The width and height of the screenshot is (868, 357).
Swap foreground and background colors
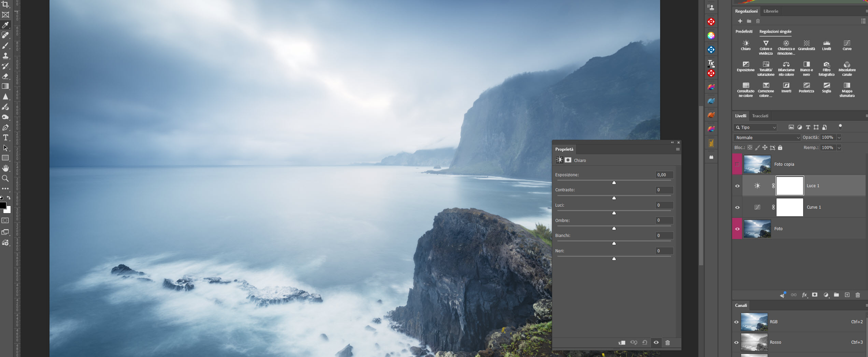pos(9,198)
